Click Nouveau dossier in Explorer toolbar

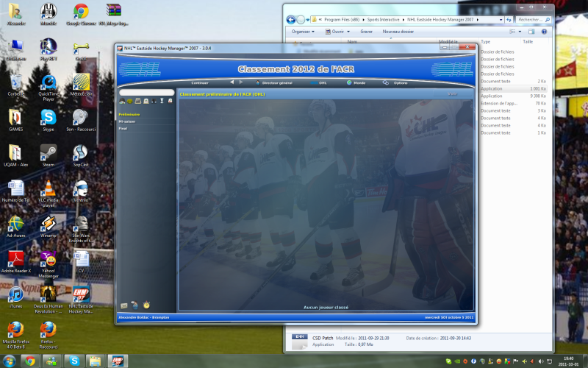pyautogui.click(x=398, y=32)
